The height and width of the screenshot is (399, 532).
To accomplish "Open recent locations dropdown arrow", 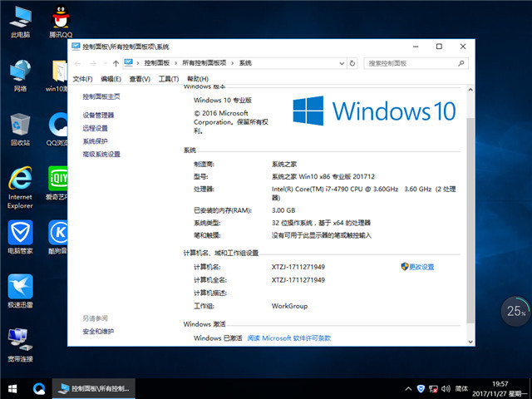I will 105,63.
